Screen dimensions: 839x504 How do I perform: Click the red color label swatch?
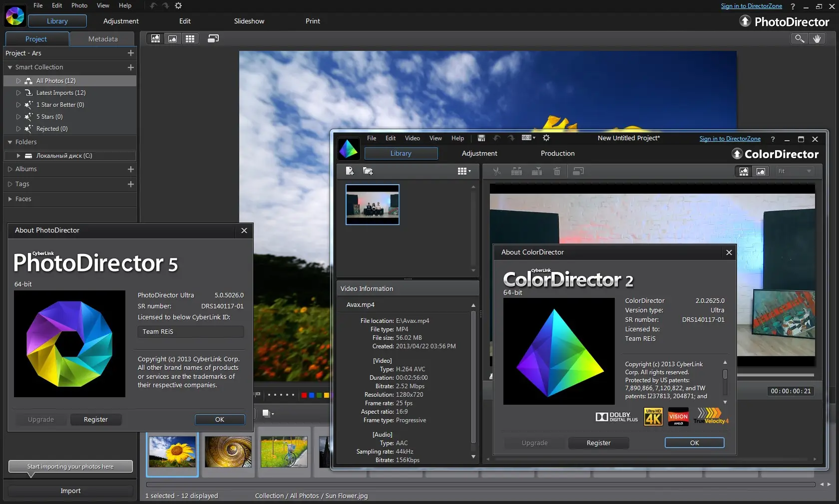(x=304, y=395)
